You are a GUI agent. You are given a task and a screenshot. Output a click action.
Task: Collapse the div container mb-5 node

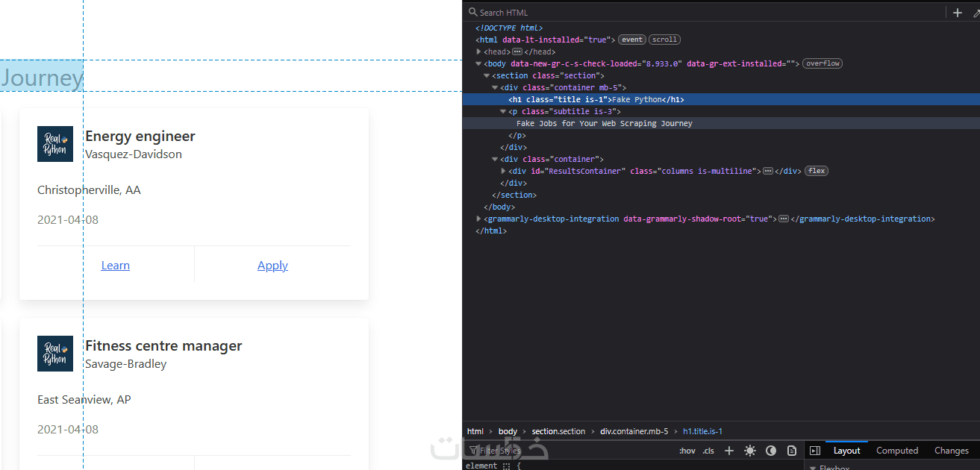pyautogui.click(x=495, y=87)
